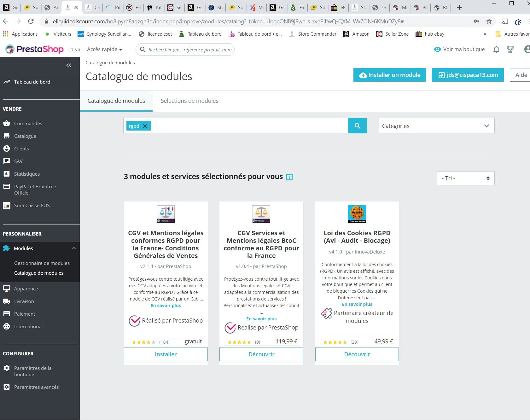This screenshot has height=420, width=530.
Task: Open the Aide help button
Action: click(x=520, y=75)
